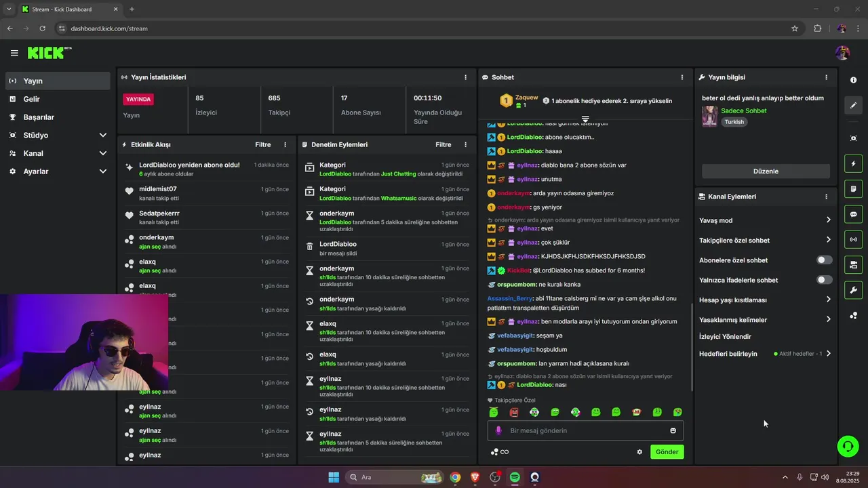868x488 pixels.
Task: Open Gelir page in left navigation
Action: [x=58, y=99]
